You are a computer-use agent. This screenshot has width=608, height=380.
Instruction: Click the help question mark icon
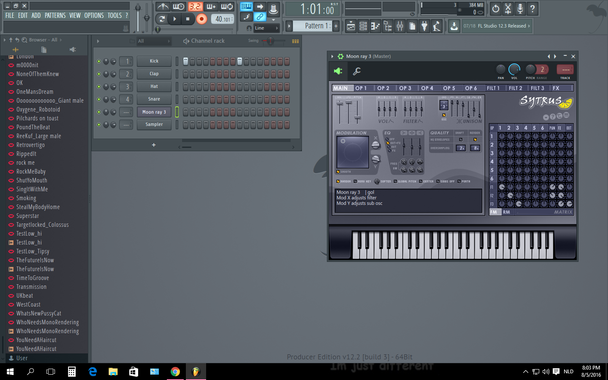(x=532, y=9)
